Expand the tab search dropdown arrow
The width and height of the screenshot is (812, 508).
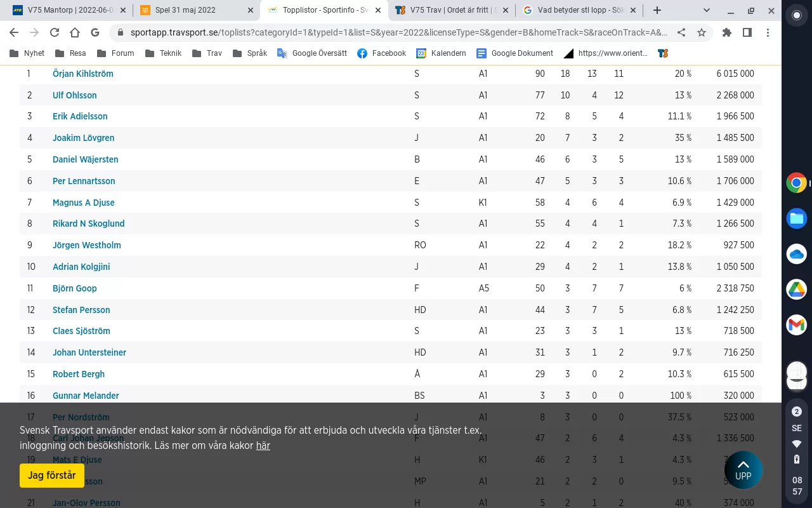click(707, 10)
